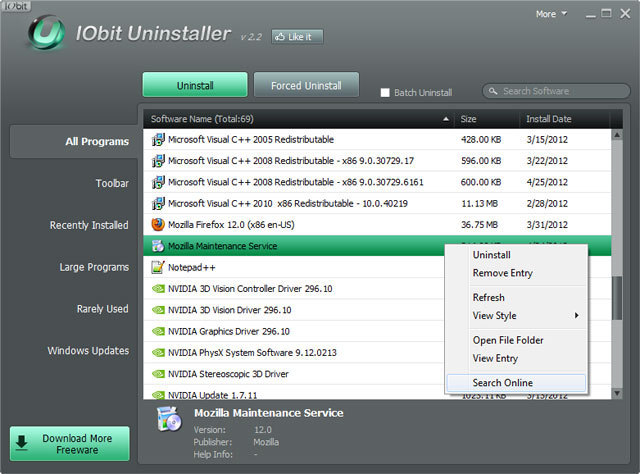Select the Mozilla Firefox 12.0 row text
This screenshot has width=640, height=474.
pos(231,225)
